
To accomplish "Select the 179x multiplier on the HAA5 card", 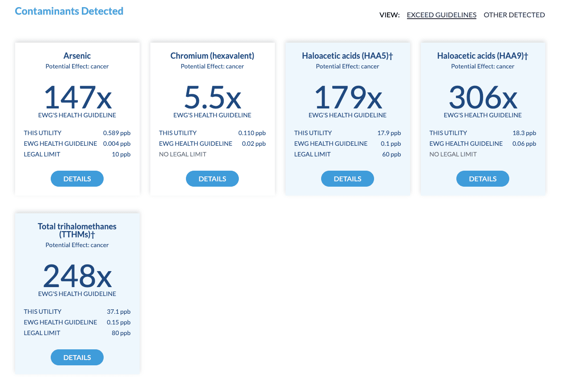I will tap(347, 98).
